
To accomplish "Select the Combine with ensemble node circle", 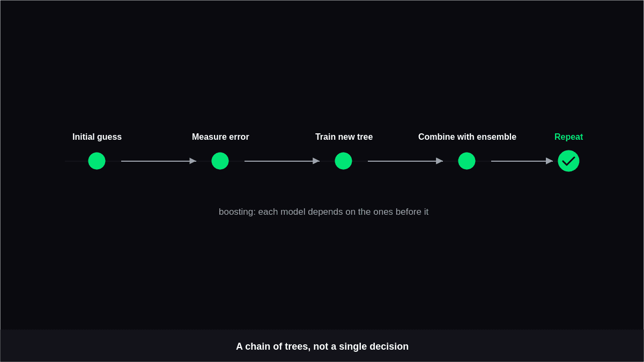I will 467,161.
